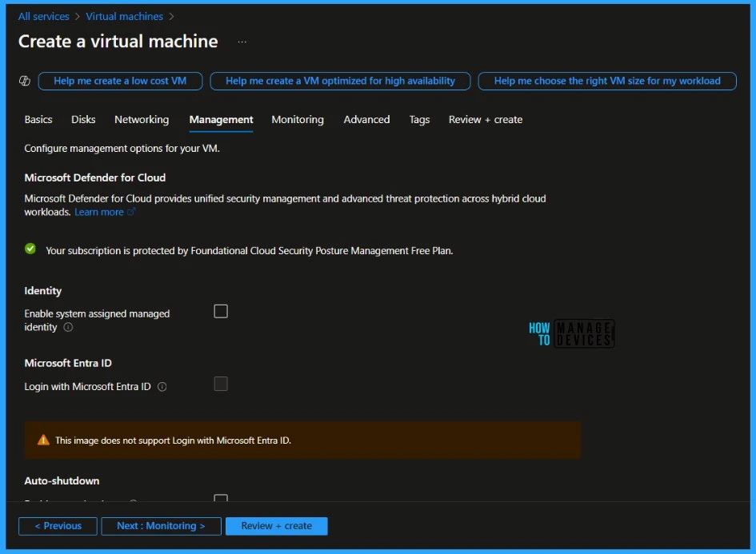Image resolution: width=756 pixels, height=554 pixels.
Task: Open the Disks tab
Action: pos(83,119)
